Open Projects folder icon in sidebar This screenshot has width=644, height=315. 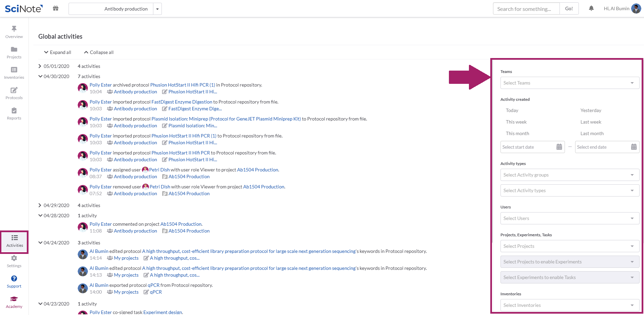pyautogui.click(x=14, y=49)
